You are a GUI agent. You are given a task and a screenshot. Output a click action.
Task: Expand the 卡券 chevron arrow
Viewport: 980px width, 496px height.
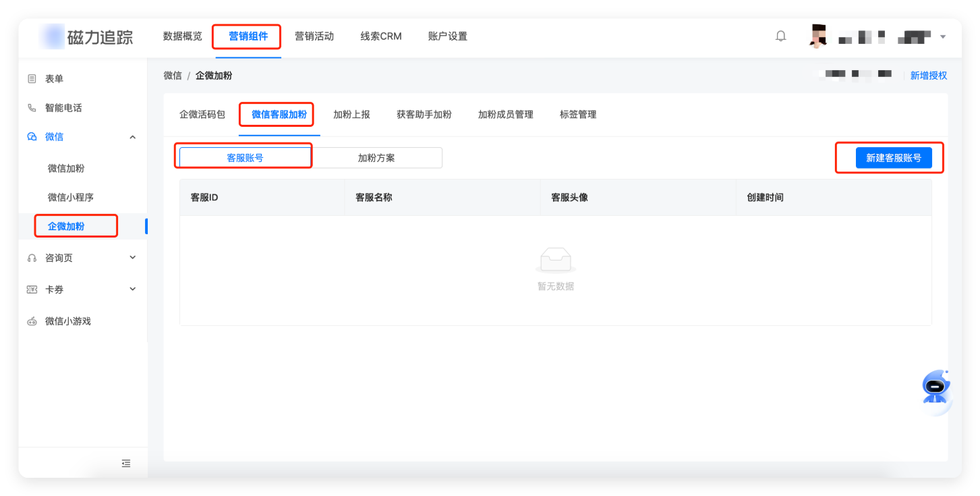133,290
